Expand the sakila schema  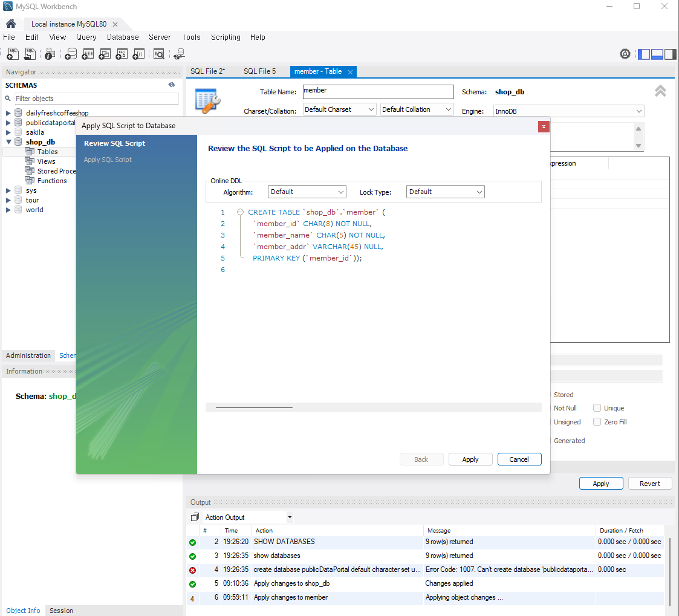pos(8,132)
